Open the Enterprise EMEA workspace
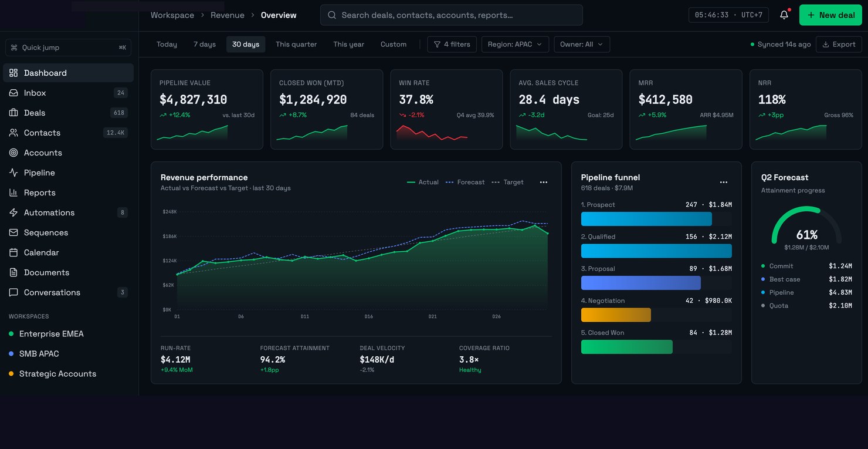Screen dimensions: 868x449 click(x=69, y=334)
